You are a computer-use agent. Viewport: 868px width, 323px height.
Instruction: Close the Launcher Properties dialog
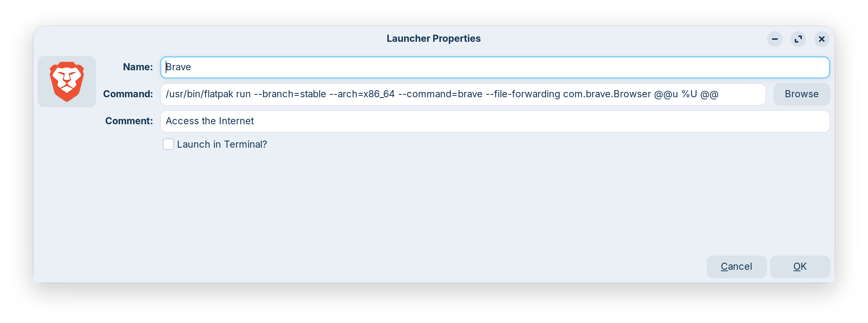(x=822, y=39)
